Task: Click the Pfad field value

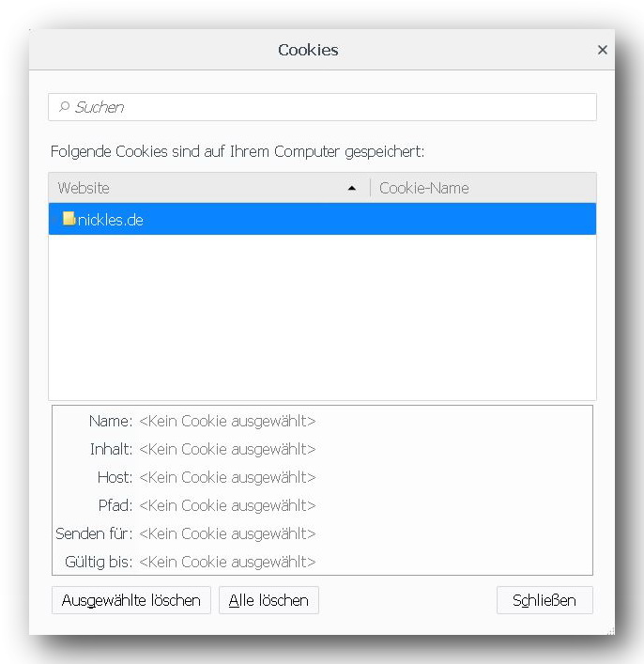Action: [x=227, y=505]
